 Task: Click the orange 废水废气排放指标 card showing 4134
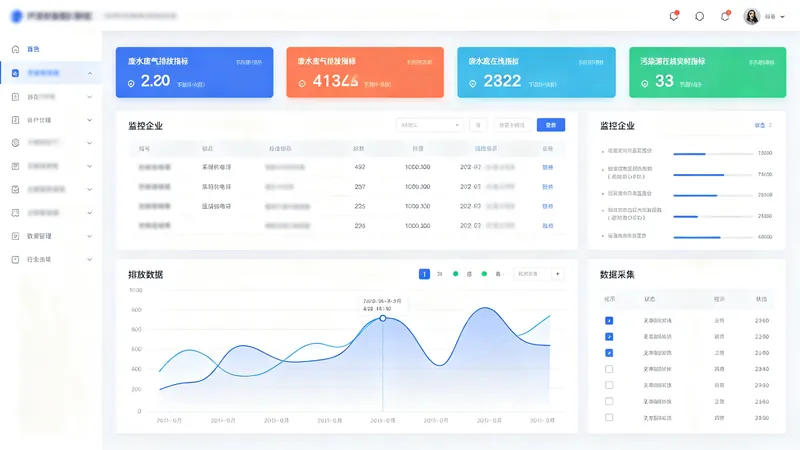coord(365,72)
